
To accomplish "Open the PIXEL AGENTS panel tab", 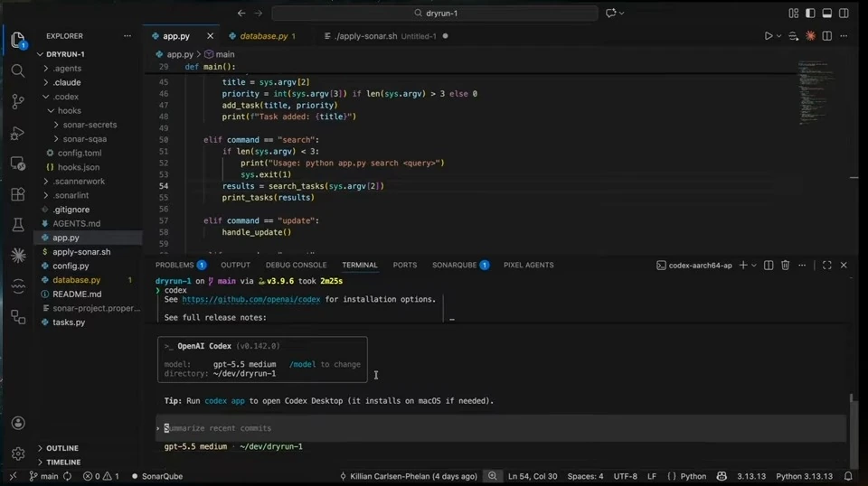I will pyautogui.click(x=529, y=266).
